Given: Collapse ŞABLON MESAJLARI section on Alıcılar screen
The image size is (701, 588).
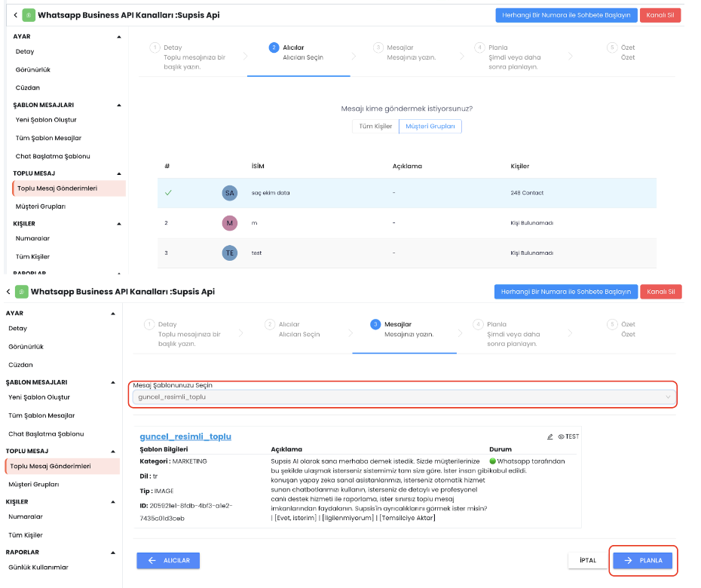Looking at the screenshot, I should (119, 105).
